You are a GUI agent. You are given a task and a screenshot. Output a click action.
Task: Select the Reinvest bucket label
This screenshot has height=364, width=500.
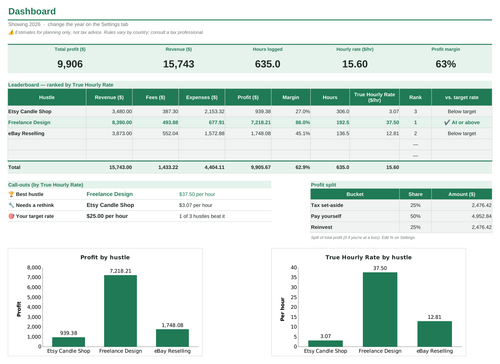322,227
